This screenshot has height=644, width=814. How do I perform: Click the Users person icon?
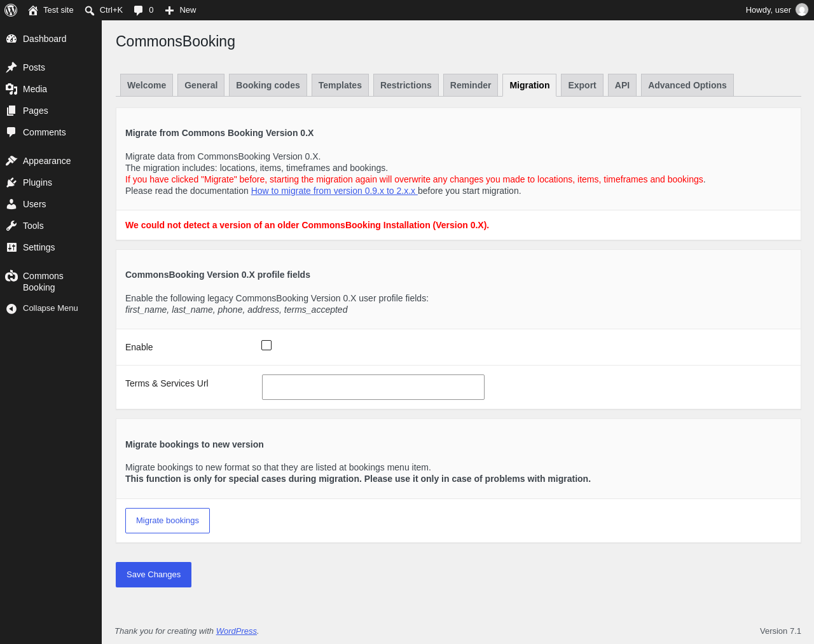point(11,204)
